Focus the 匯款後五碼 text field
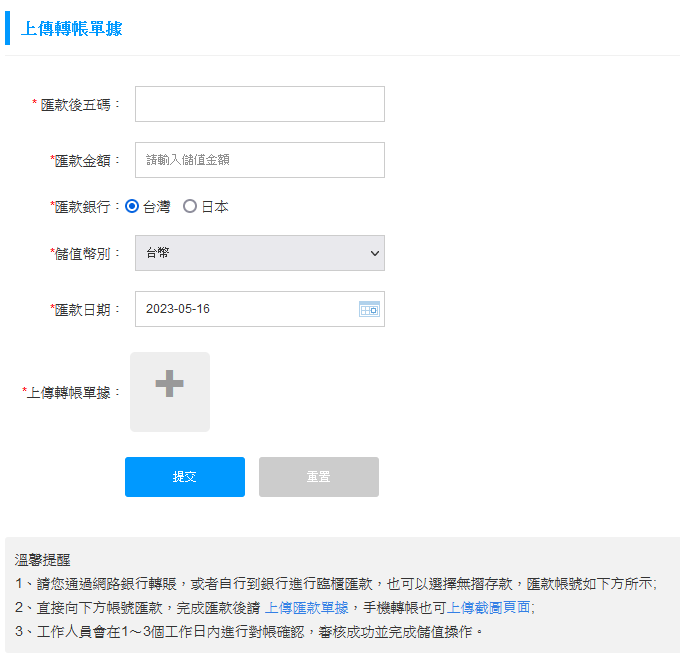This screenshot has width=680, height=658. click(x=260, y=104)
